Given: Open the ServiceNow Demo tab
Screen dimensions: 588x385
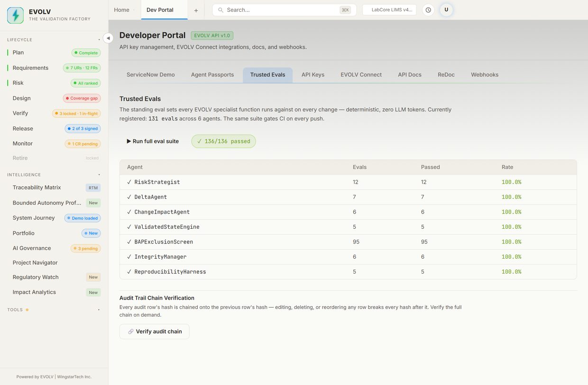Looking at the screenshot, I should coord(151,75).
